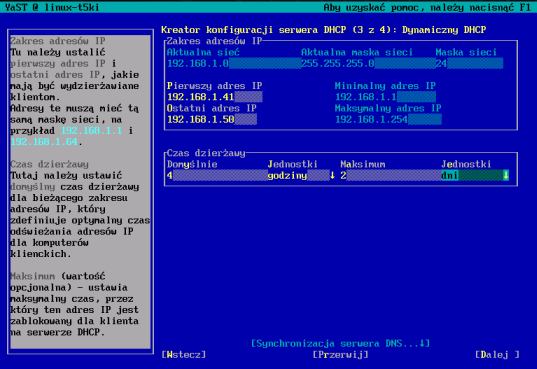Click the pierwszy adres IP help term
This screenshot has width=537, height=369.
[58, 64]
